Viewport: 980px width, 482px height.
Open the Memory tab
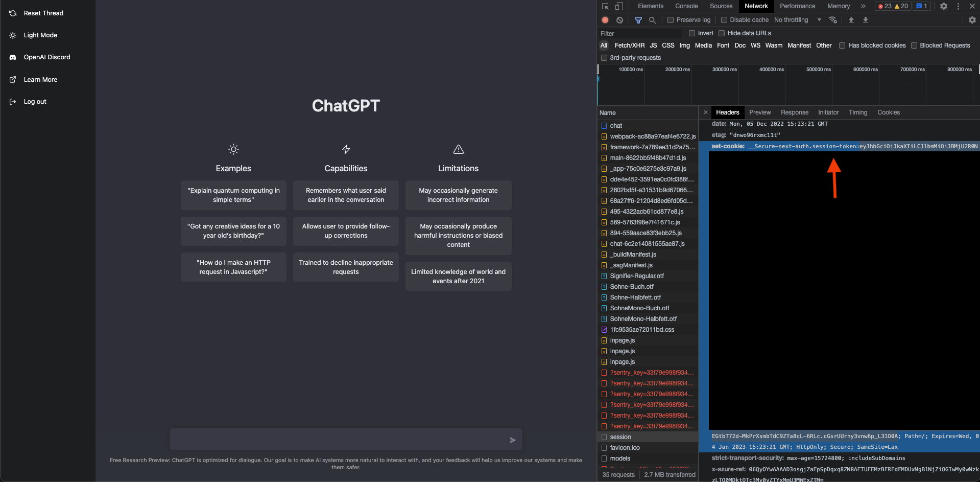click(839, 6)
